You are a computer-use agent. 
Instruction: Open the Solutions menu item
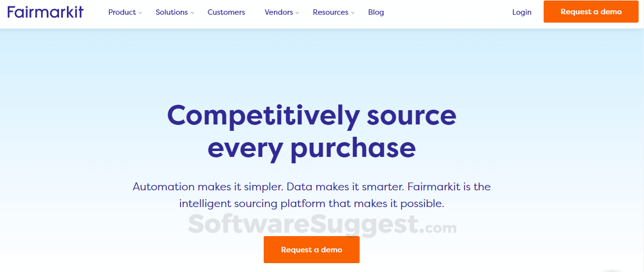[x=172, y=12]
